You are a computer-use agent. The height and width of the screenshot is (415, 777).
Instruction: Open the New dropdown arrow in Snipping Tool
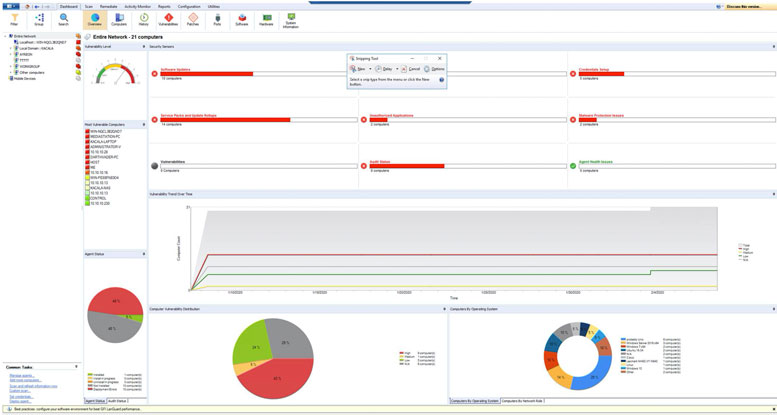(x=371, y=69)
